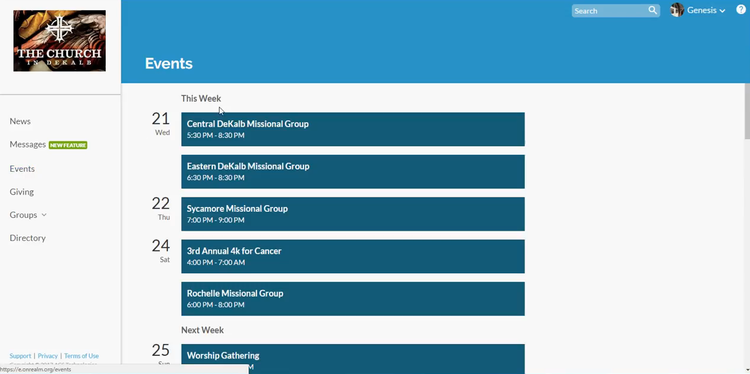Image resolution: width=750 pixels, height=374 pixels.
Task: Open Groups in sidebar
Action: click(23, 215)
